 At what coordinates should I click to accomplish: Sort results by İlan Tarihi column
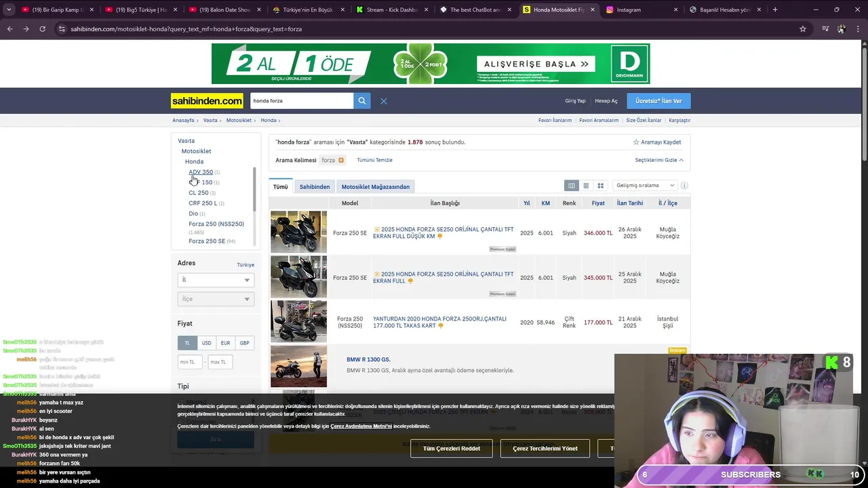630,203
